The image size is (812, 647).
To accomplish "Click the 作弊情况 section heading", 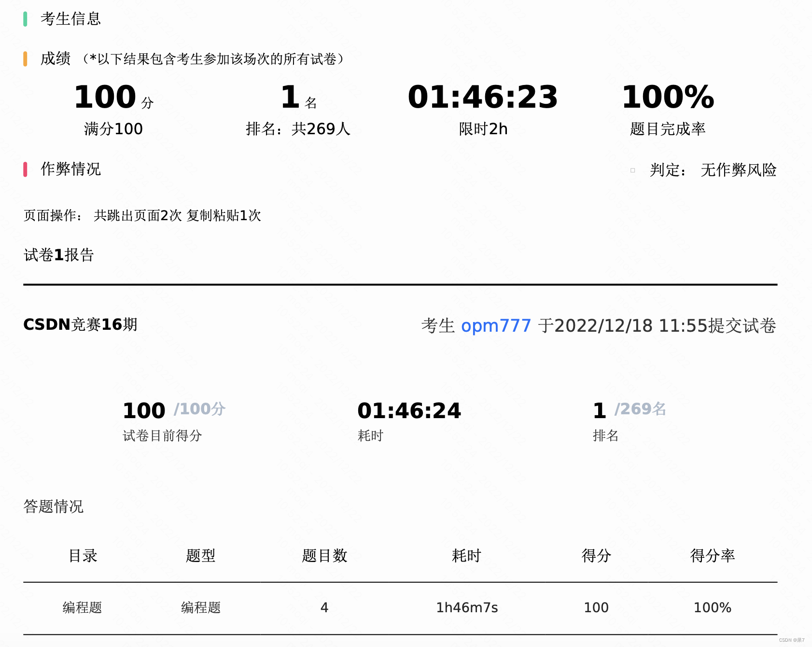I will [x=70, y=169].
